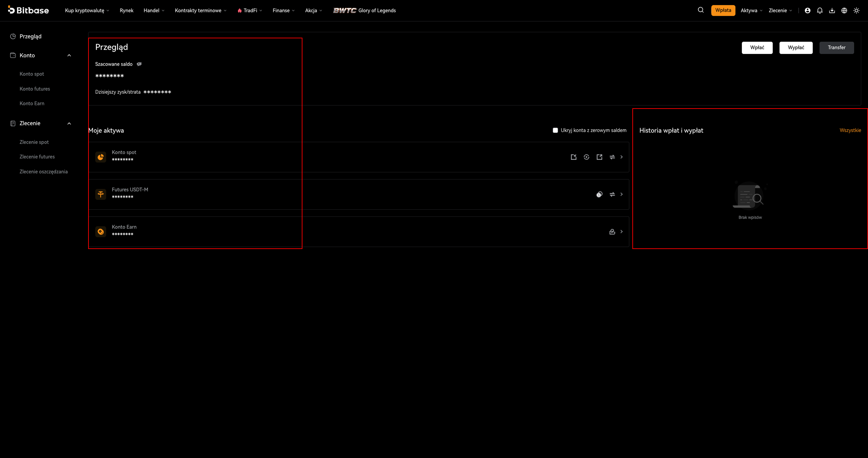Open the Handel dropdown menu
The width and height of the screenshot is (868, 458).
[154, 11]
